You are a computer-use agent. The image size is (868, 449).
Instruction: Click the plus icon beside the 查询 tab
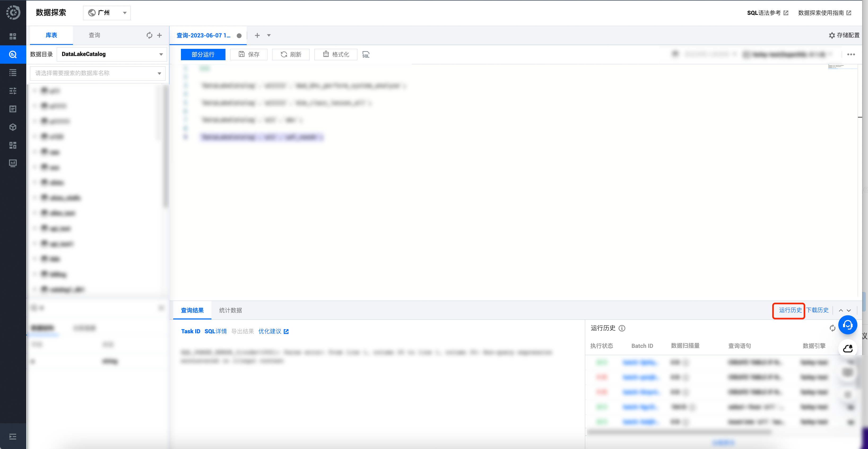(x=159, y=35)
